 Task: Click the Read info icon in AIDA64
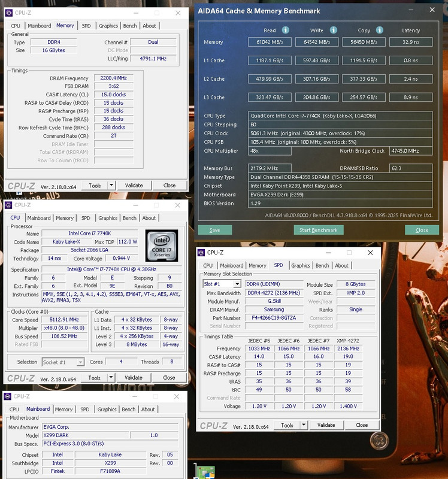click(x=286, y=30)
